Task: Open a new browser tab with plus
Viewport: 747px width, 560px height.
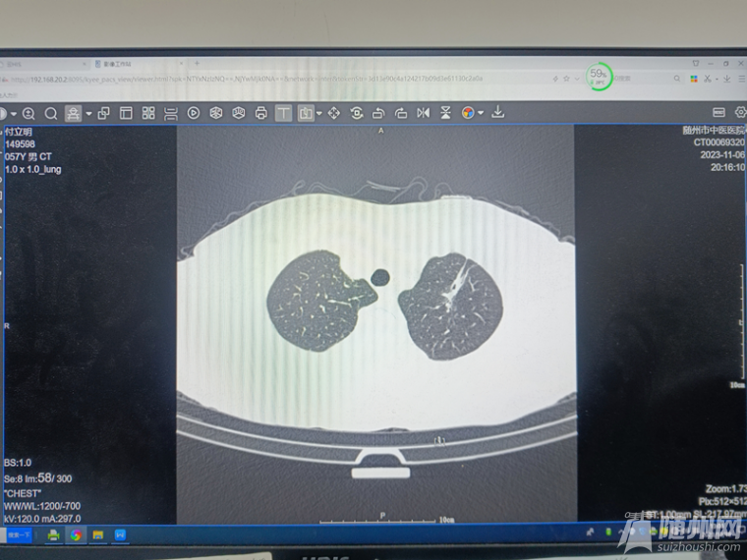Action: (197, 63)
